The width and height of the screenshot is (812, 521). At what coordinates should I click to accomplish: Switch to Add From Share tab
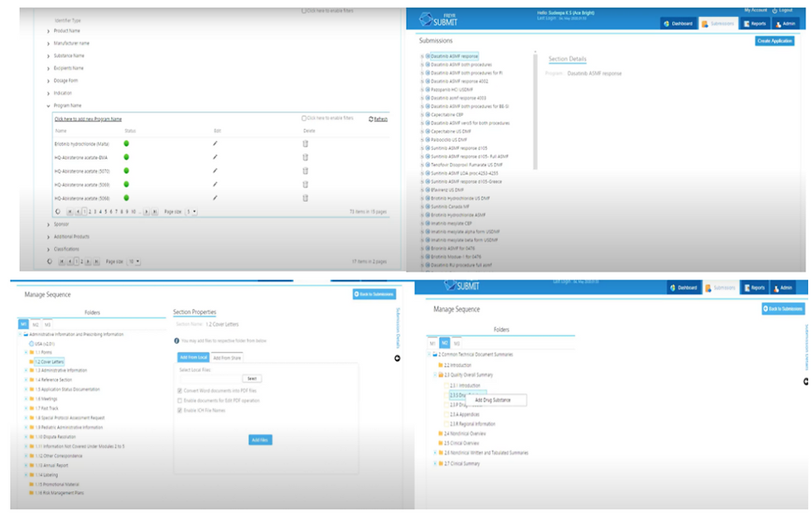[227, 358]
